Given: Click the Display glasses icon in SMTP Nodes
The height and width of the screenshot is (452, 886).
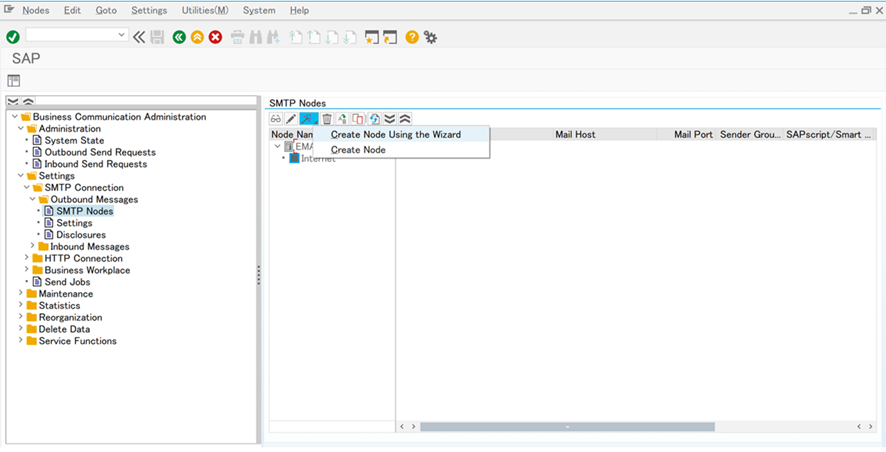Looking at the screenshot, I should (x=276, y=119).
